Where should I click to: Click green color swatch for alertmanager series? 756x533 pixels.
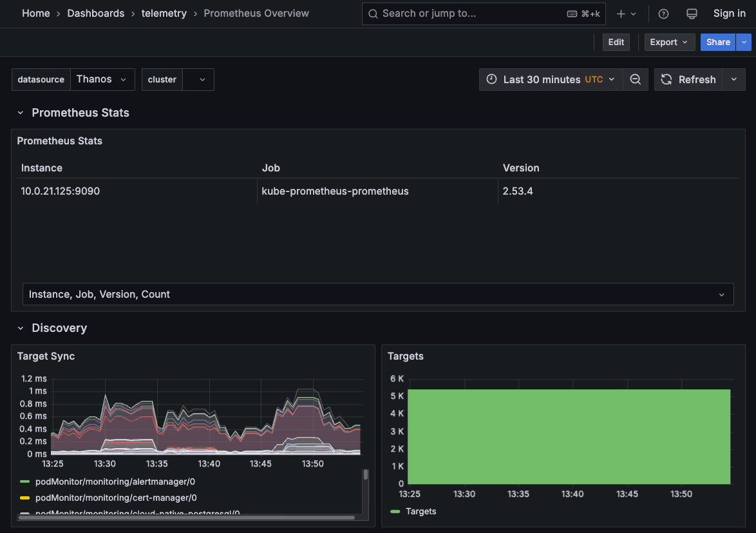point(25,482)
